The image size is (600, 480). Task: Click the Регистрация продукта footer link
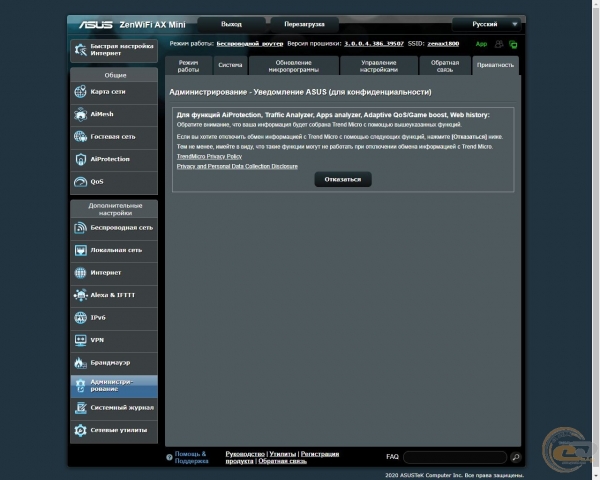(x=320, y=454)
